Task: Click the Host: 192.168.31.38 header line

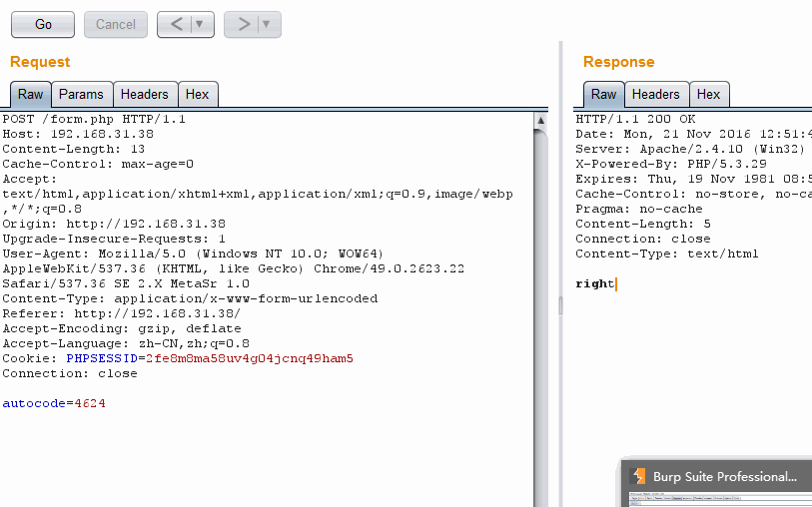Action: [x=78, y=134]
